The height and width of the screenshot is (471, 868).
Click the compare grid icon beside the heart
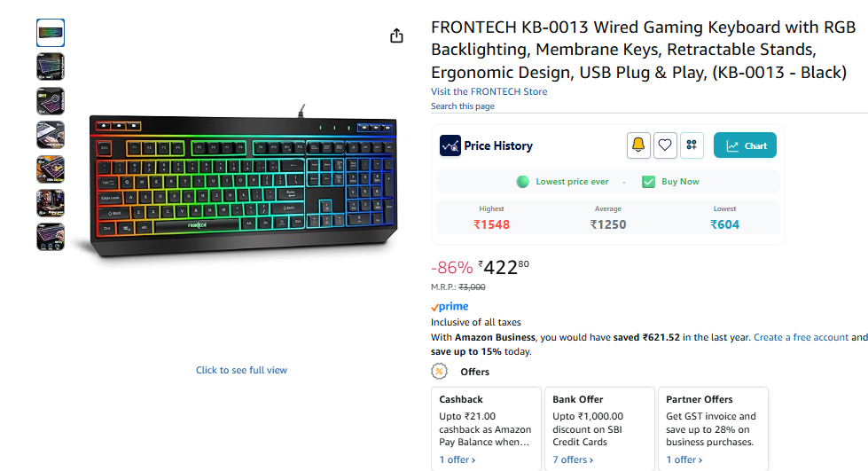coord(692,145)
